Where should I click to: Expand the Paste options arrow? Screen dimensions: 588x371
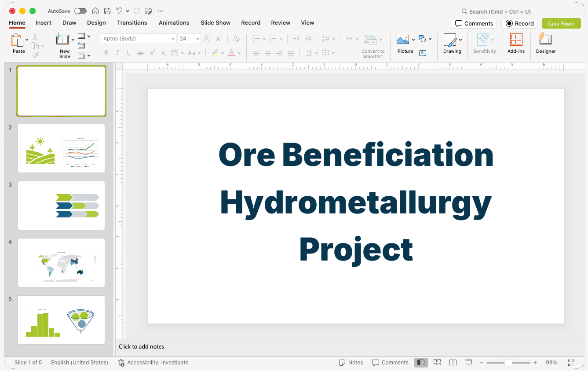coord(27,40)
